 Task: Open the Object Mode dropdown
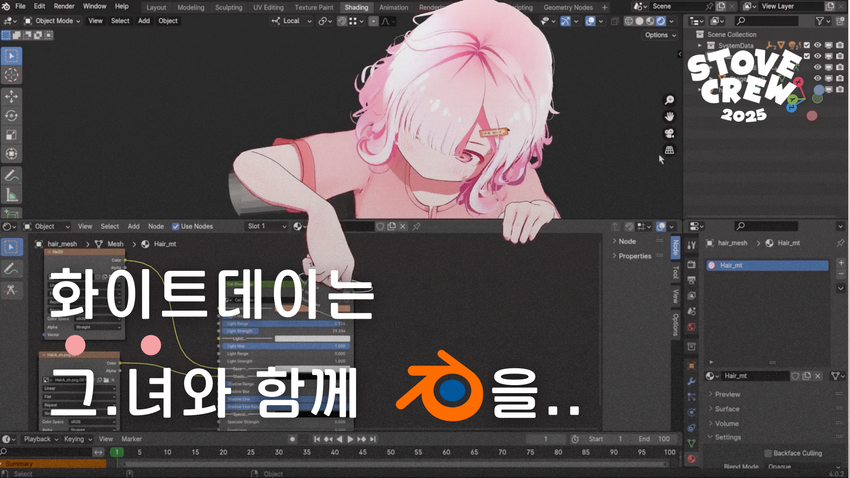coord(52,21)
